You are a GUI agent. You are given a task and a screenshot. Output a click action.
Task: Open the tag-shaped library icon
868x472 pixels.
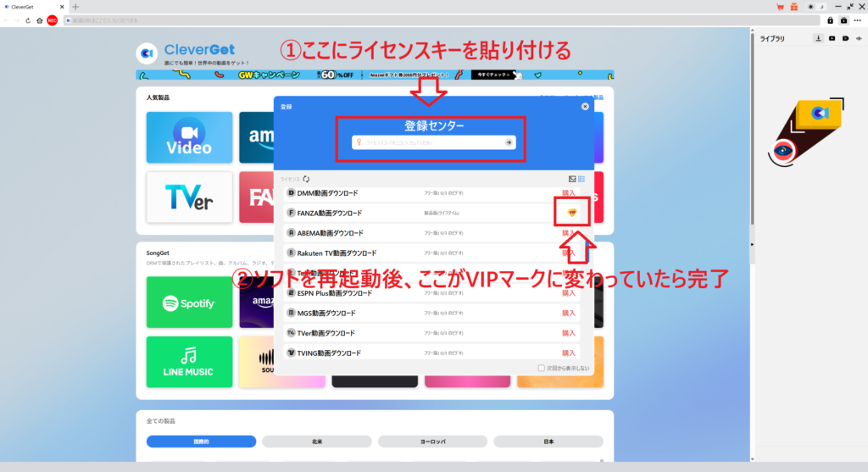coord(845,38)
